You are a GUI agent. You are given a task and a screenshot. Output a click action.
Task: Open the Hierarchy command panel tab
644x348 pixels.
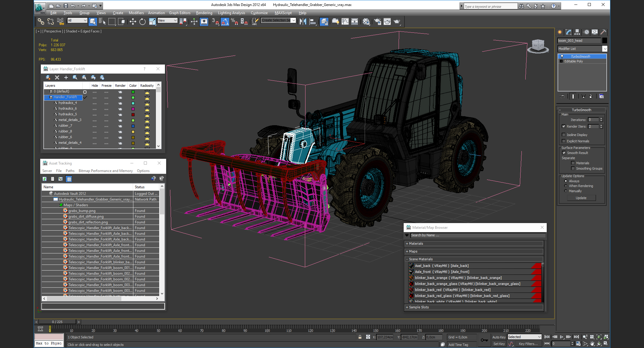(577, 32)
